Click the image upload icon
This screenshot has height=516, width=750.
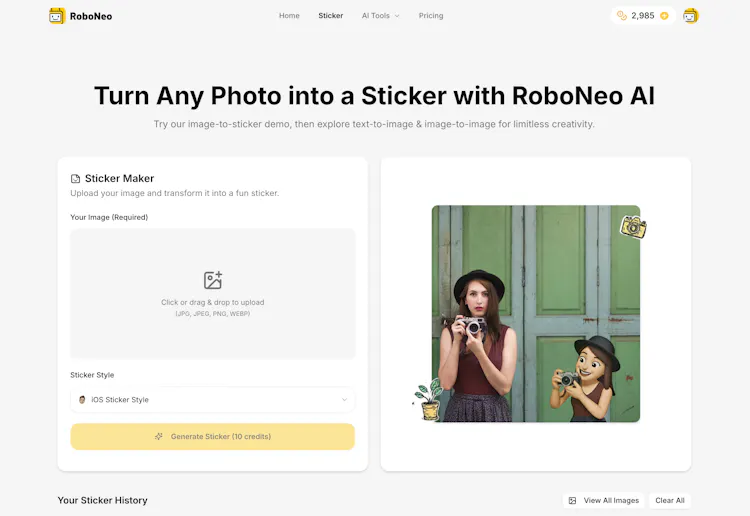[213, 280]
